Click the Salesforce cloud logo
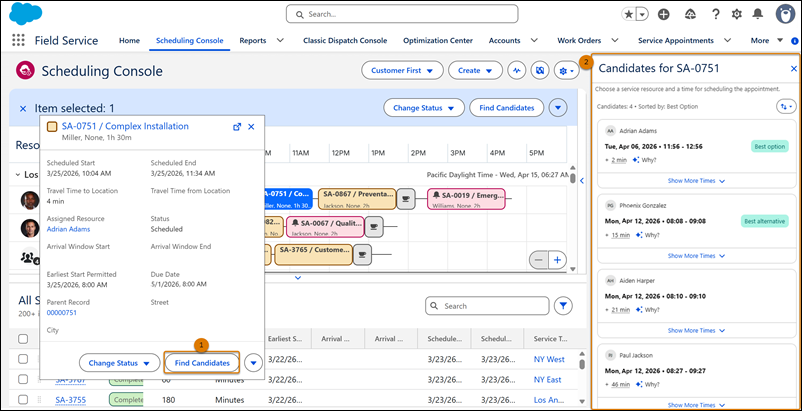The height and width of the screenshot is (411, 802). 26,13
